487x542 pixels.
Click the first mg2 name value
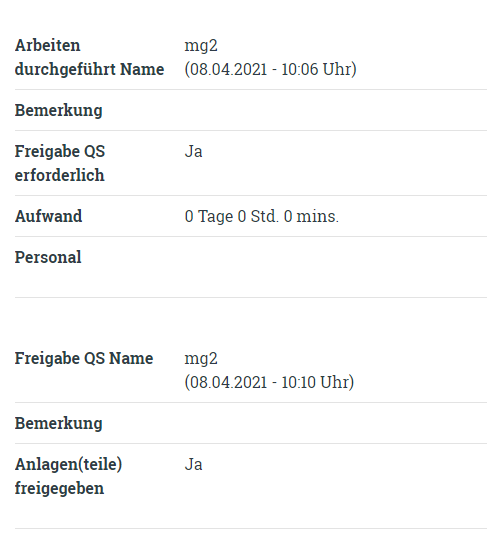201,46
